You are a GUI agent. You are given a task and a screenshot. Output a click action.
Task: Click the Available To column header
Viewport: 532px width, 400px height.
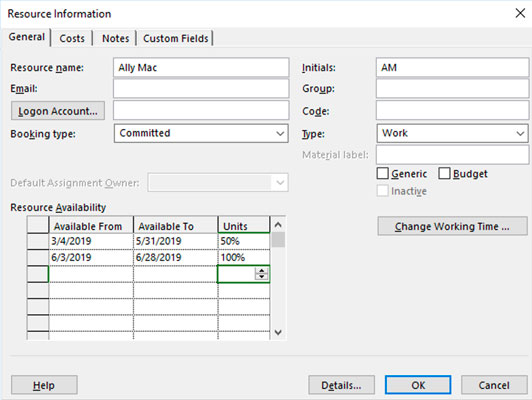click(175, 226)
